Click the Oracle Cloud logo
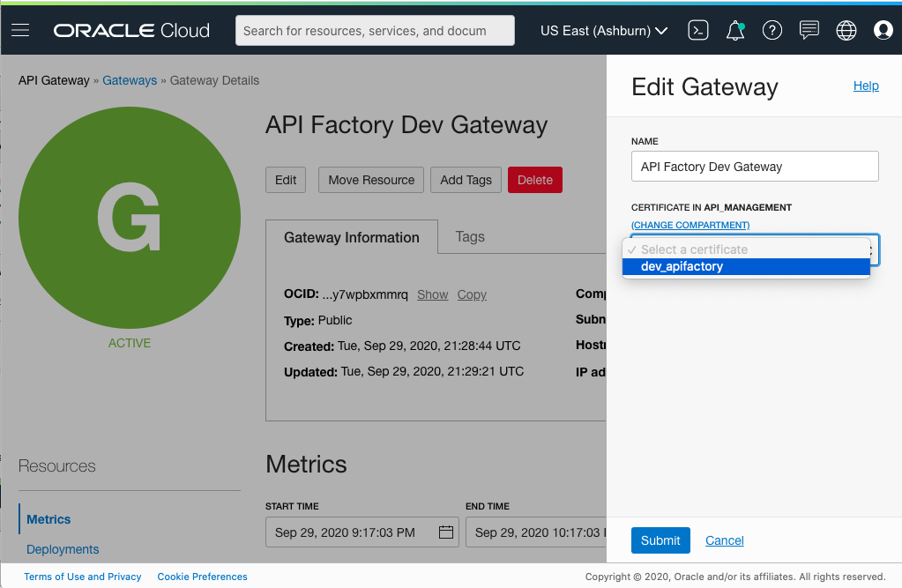This screenshot has height=588, width=902. (130, 29)
